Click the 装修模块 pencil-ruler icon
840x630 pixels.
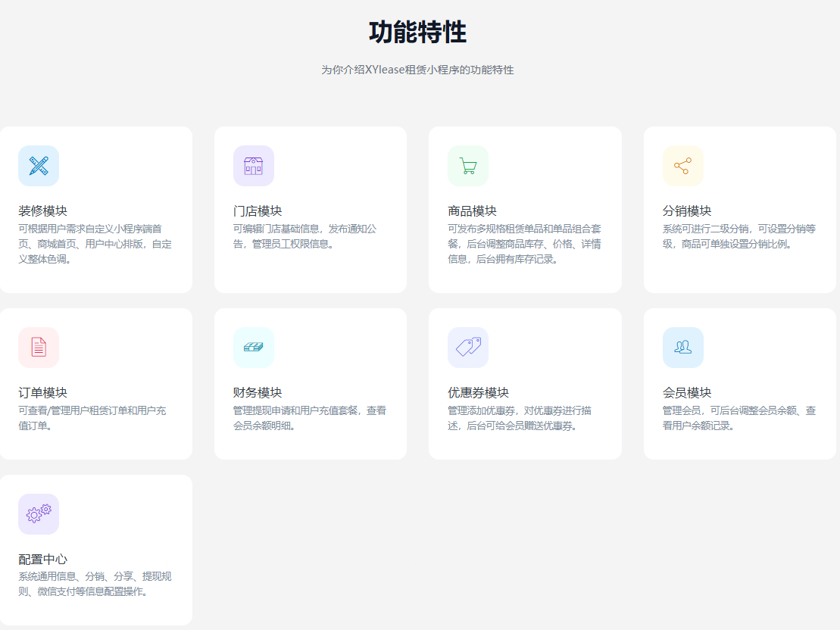click(x=39, y=166)
